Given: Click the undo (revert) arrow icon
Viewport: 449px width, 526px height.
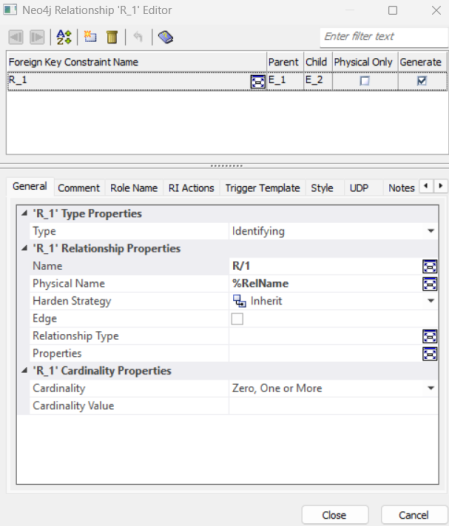Looking at the screenshot, I should coord(138,37).
